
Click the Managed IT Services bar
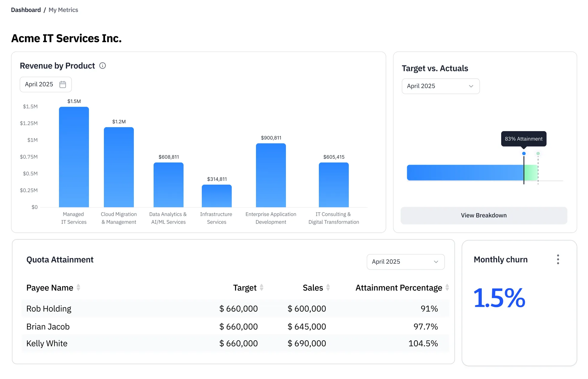click(74, 157)
